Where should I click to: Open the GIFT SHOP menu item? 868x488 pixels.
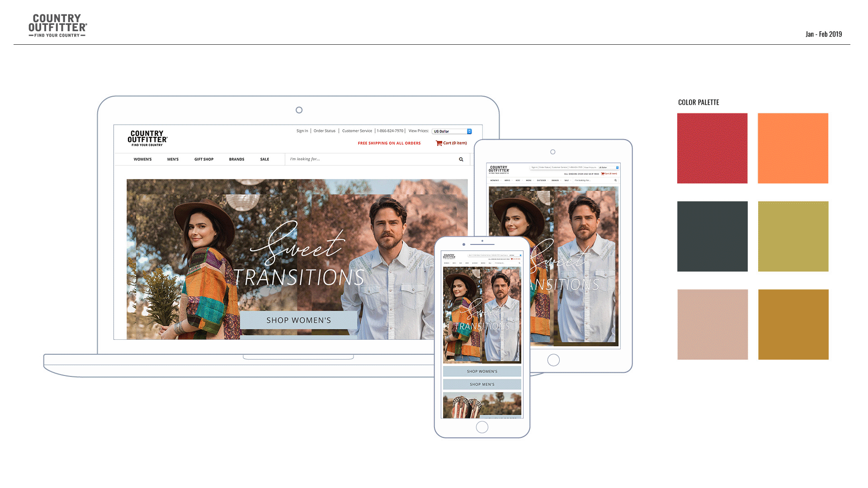(204, 160)
